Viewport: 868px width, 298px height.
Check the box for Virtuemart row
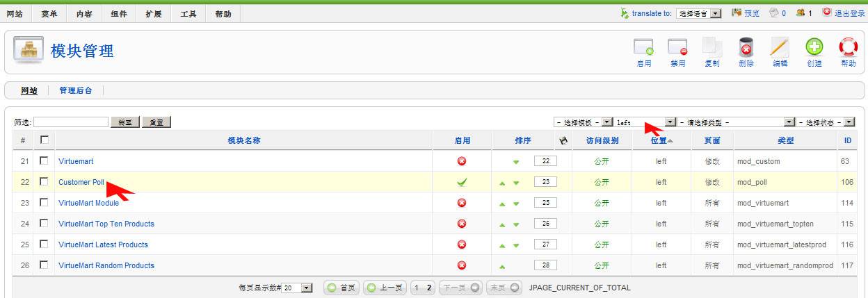(x=44, y=160)
